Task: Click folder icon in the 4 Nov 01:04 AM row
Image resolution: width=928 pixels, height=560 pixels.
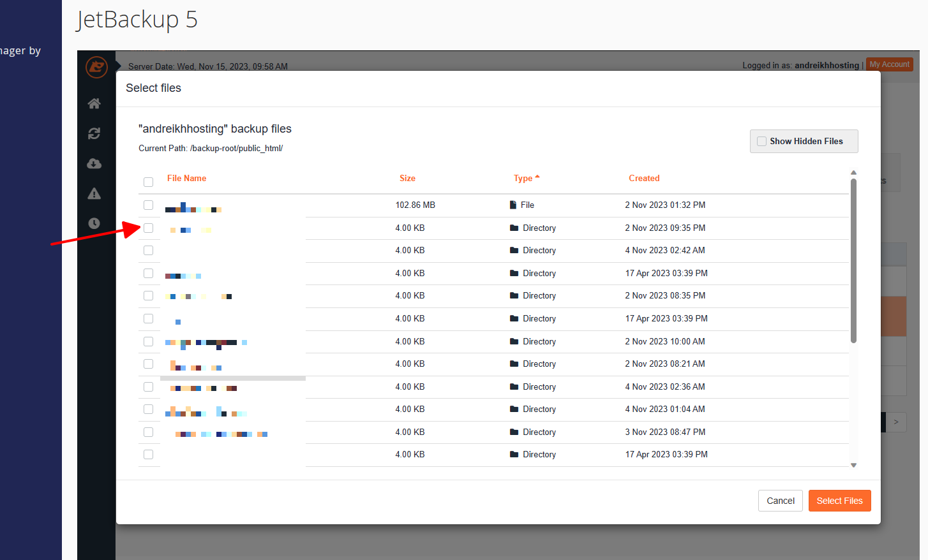Action: tap(514, 409)
